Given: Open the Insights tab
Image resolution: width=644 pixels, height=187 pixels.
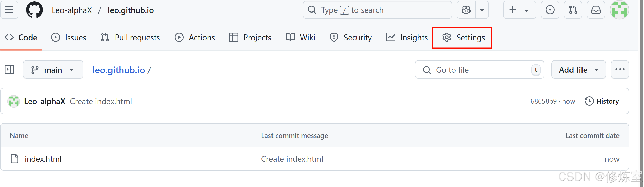Looking at the screenshot, I should tap(407, 38).
